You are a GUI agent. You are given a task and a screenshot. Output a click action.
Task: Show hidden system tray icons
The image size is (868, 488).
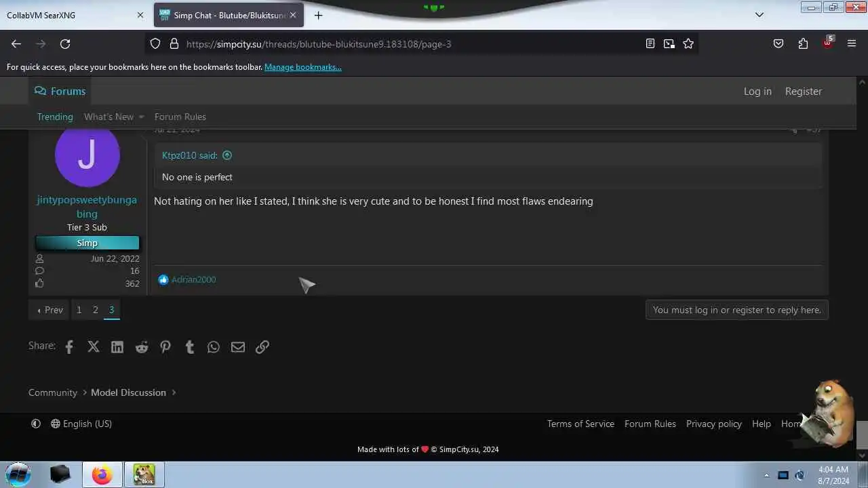(766, 475)
